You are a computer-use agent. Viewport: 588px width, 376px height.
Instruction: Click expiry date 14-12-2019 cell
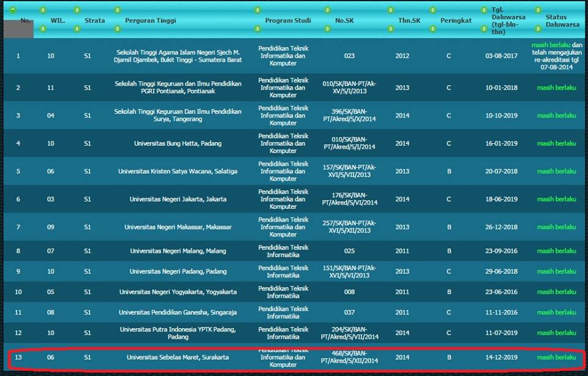pyautogui.click(x=501, y=357)
